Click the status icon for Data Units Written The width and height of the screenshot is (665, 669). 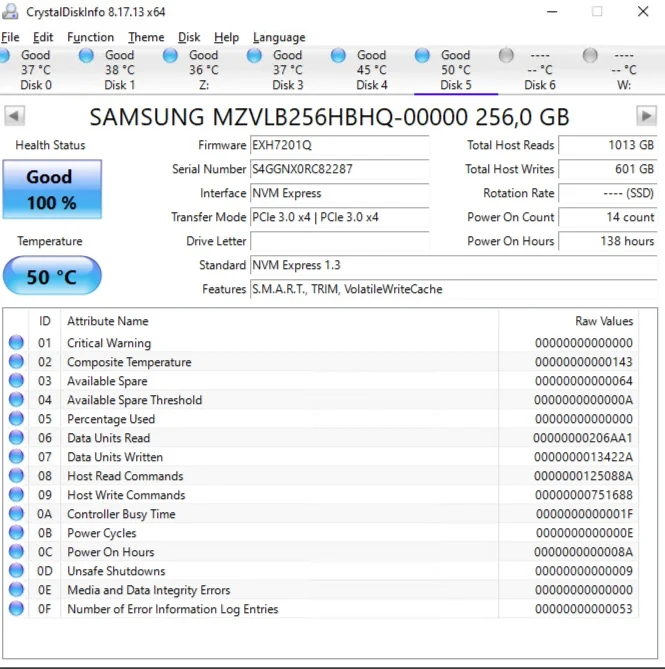click(x=16, y=457)
